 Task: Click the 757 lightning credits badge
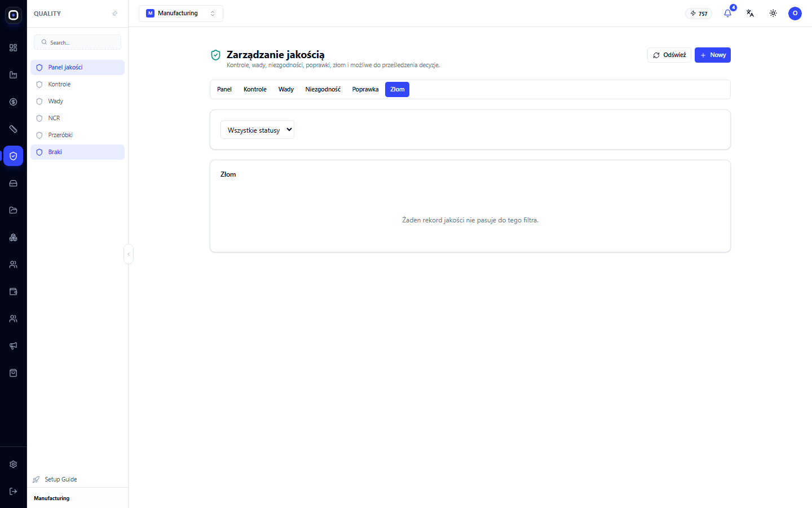(x=699, y=14)
